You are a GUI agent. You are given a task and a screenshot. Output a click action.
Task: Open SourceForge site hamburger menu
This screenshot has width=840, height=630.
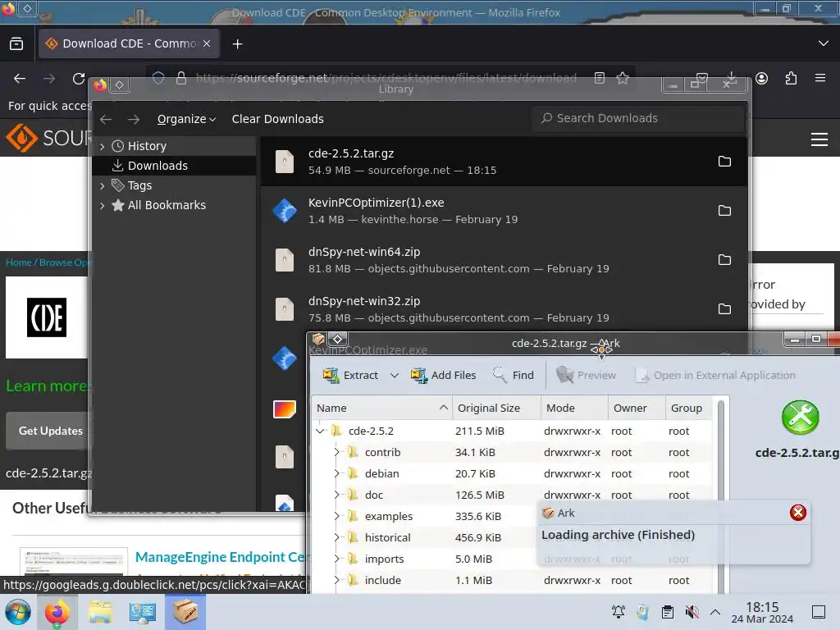[x=819, y=139]
